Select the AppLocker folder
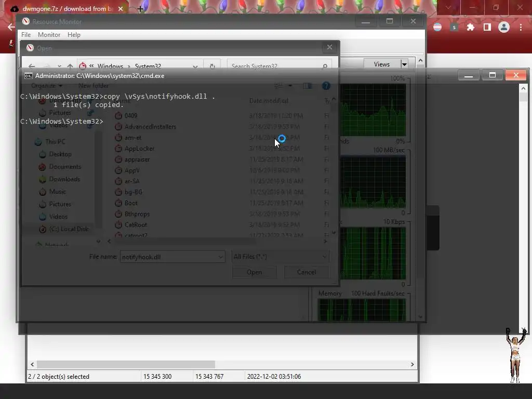 pyautogui.click(x=139, y=148)
